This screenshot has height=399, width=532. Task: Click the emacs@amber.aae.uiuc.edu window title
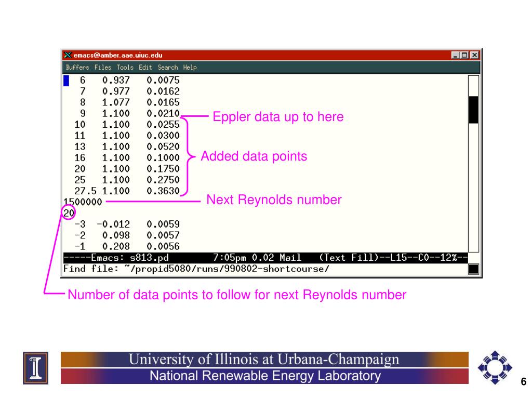coord(118,55)
